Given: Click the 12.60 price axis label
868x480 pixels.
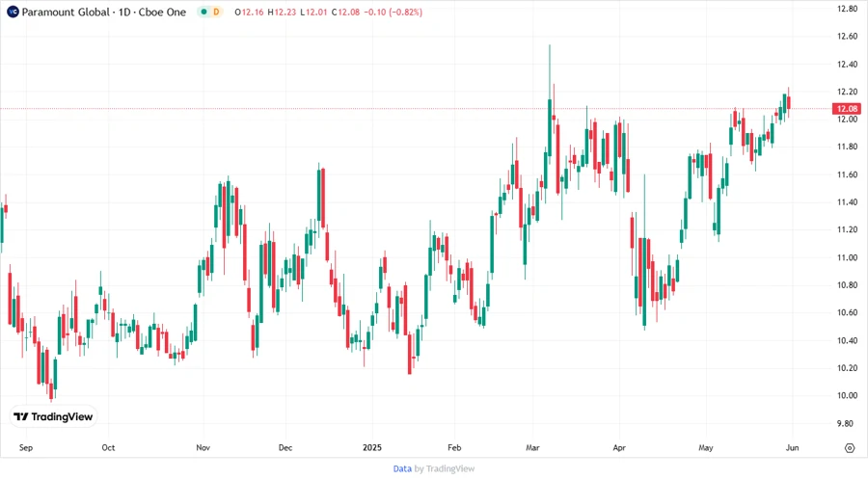Looking at the screenshot, I should coord(847,36).
